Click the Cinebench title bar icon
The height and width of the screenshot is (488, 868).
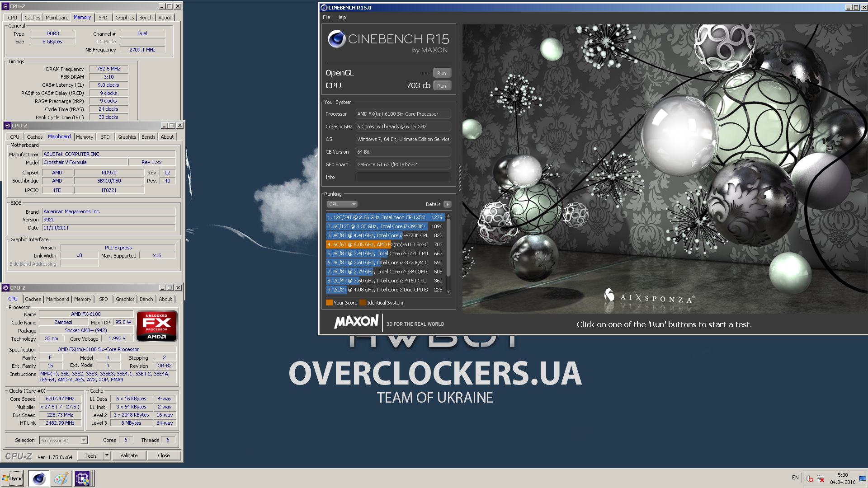324,8
